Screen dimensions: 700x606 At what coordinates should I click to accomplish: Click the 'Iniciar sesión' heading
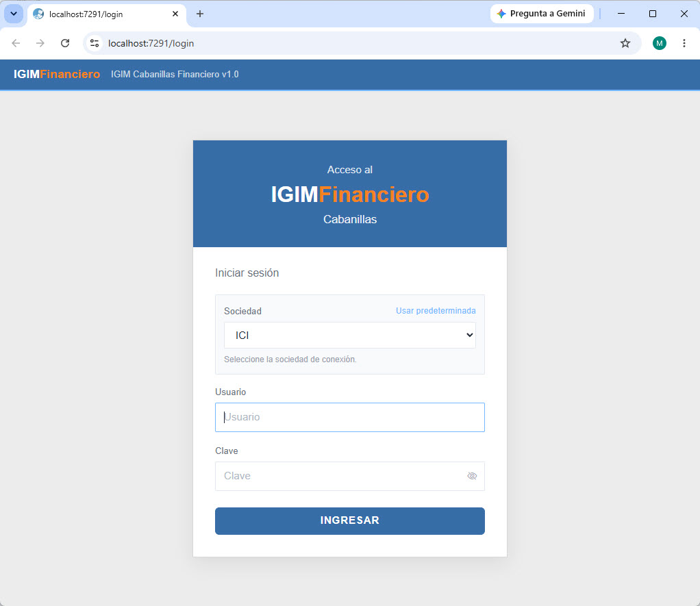point(247,273)
